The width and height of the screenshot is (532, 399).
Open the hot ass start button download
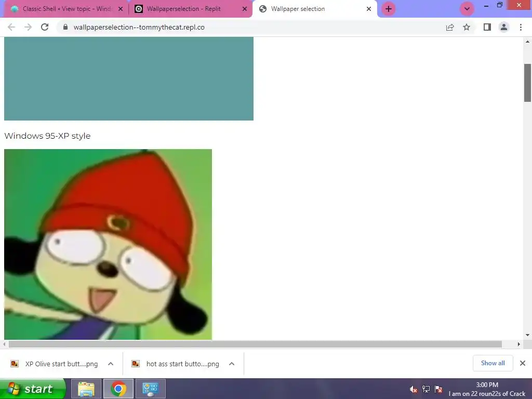pos(176,364)
